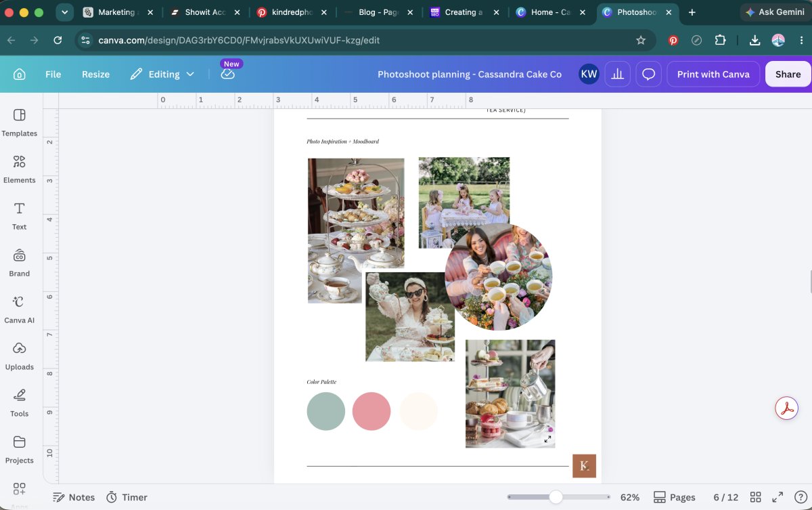The height and width of the screenshot is (510, 812).
Task: Open the Brand panel
Action: (x=19, y=263)
